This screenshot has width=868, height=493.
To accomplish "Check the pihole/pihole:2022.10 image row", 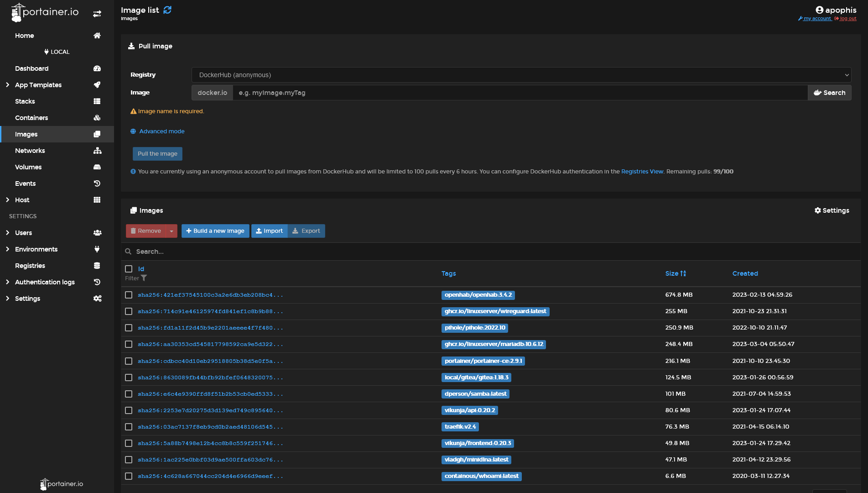I will click(x=129, y=328).
